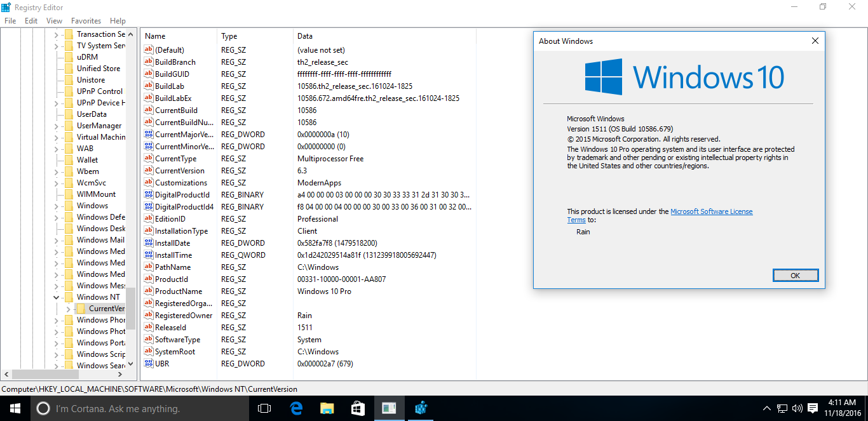Close the About Windows dialog
868x421 pixels.
point(815,41)
